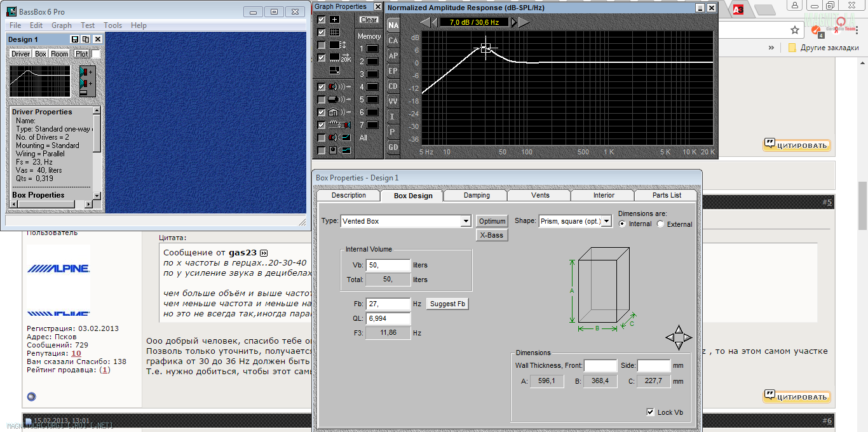The image size is (868, 432).
Task: Uncheck the graph cursor crosshair checkbox
Action: [322, 20]
